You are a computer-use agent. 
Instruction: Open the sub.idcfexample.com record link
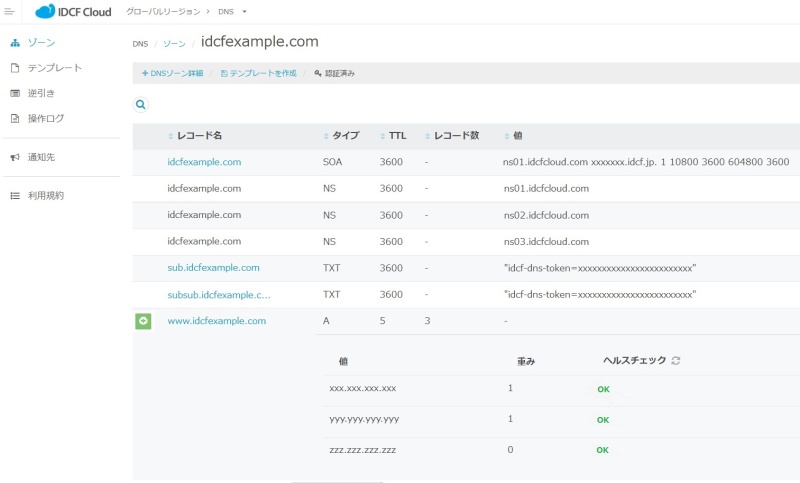point(213,268)
